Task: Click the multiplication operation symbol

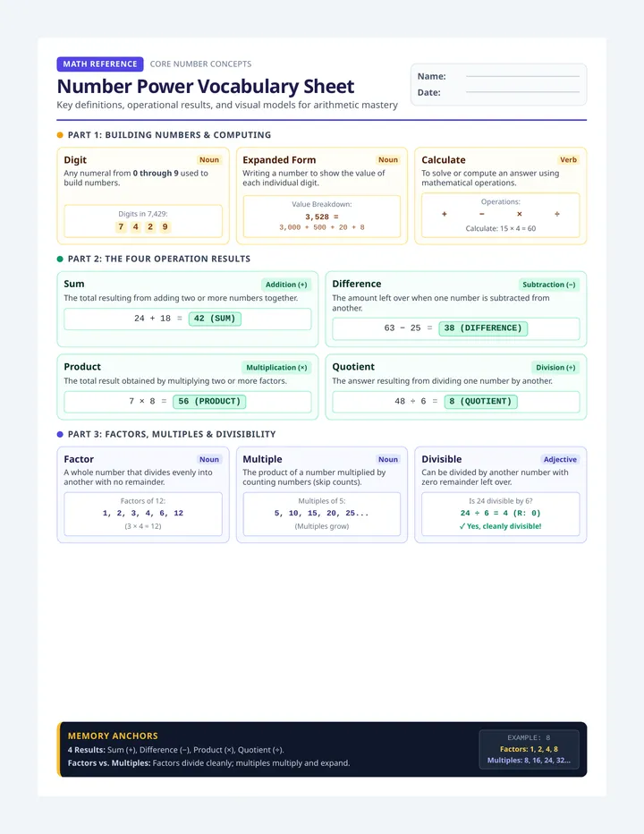Action: pos(520,214)
